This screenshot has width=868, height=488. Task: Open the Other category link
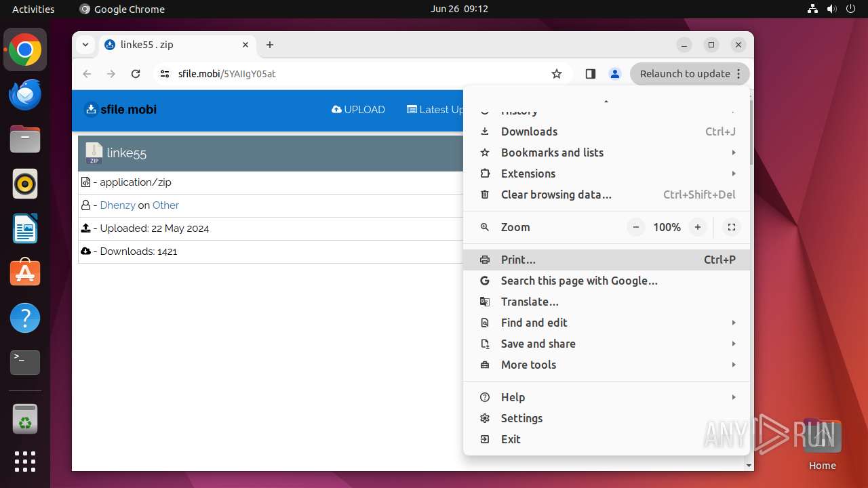point(165,205)
